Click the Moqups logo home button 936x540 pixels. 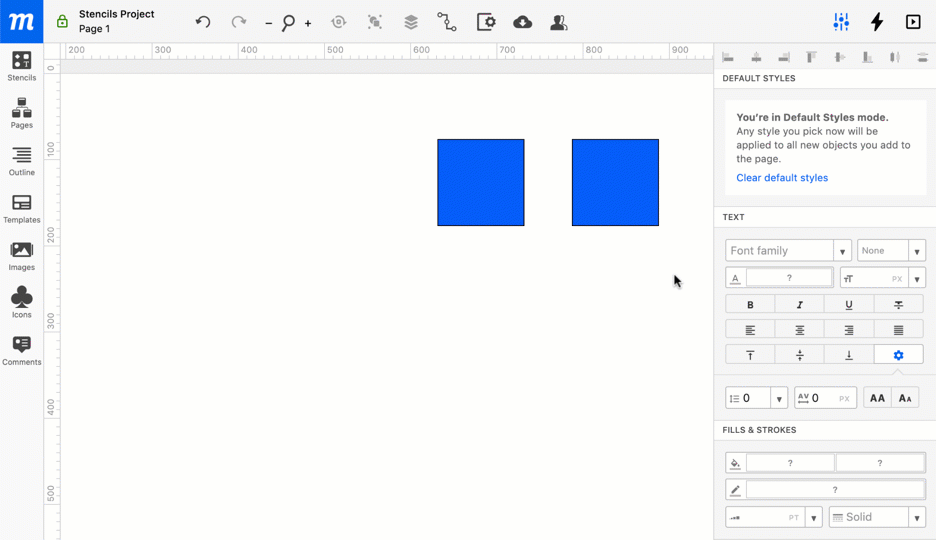[x=21, y=21]
